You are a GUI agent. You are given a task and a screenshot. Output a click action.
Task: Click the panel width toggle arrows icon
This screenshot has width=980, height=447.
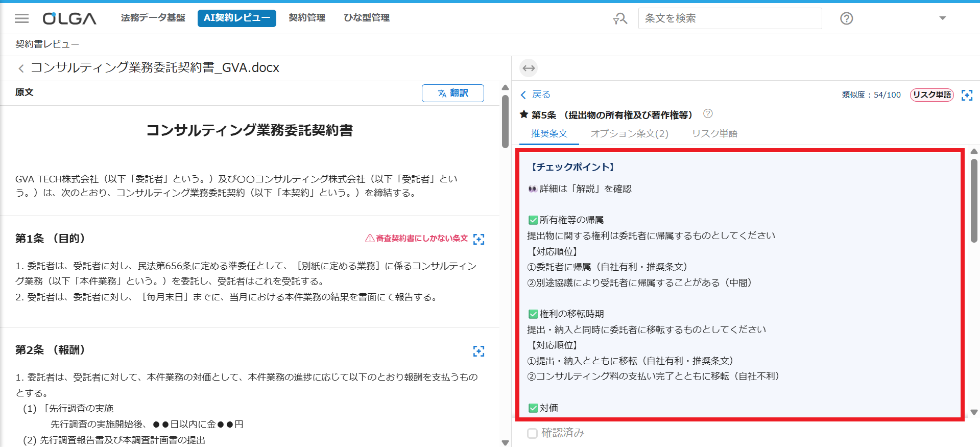click(529, 68)
